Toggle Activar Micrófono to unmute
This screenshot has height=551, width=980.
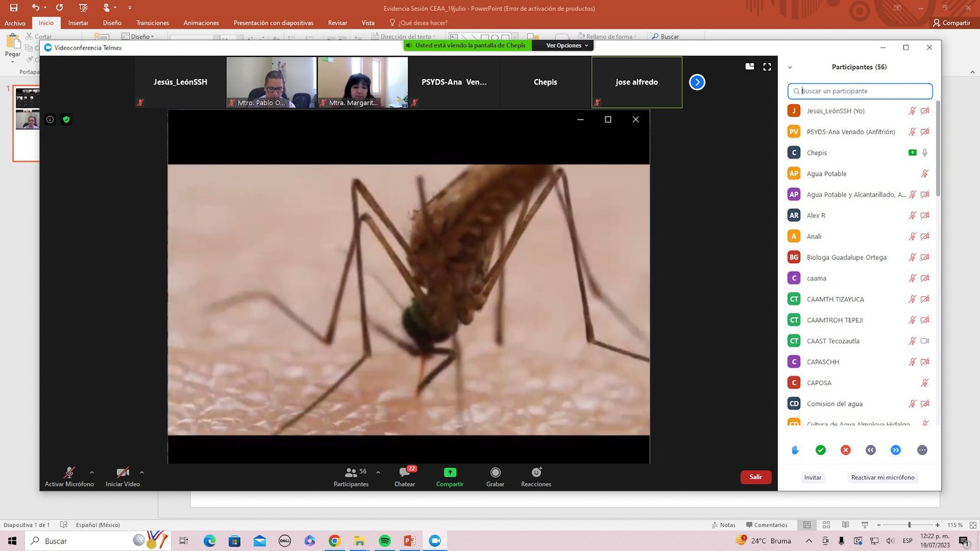tap(69, 473)
